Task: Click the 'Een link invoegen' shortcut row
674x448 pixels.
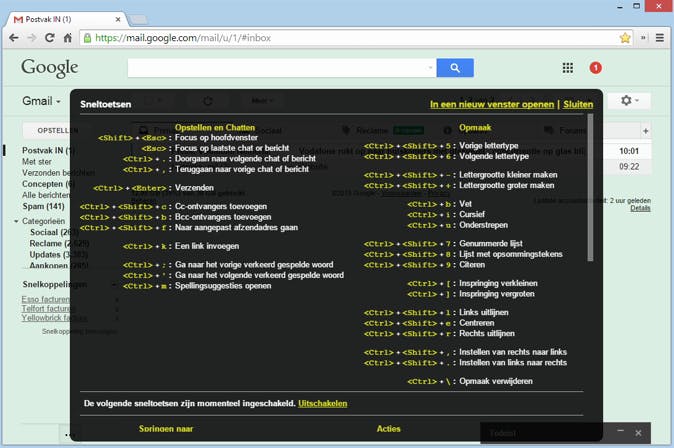Action: (181, 246)
